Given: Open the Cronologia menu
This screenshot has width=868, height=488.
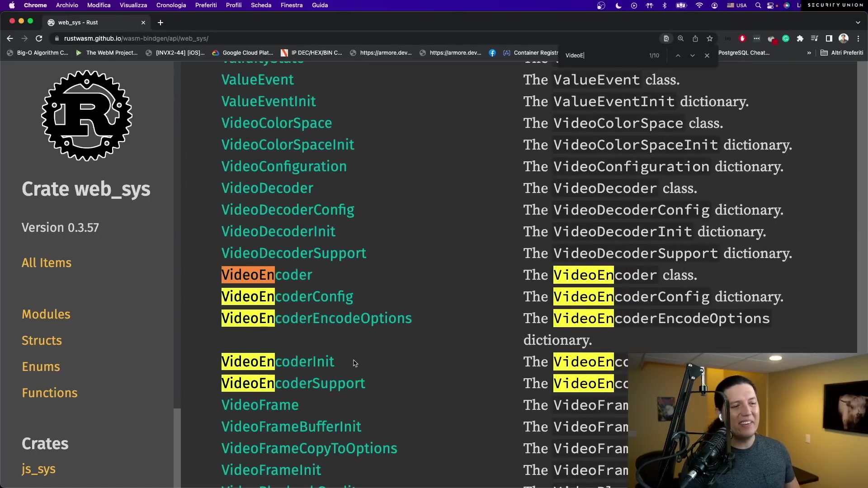Looking at the screenshot, I should pos(171,5).
